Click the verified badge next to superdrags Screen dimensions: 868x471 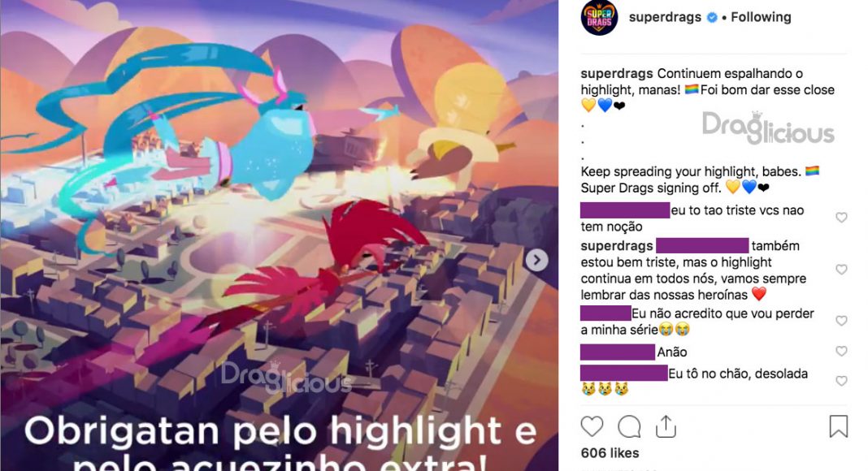[712, 18]
